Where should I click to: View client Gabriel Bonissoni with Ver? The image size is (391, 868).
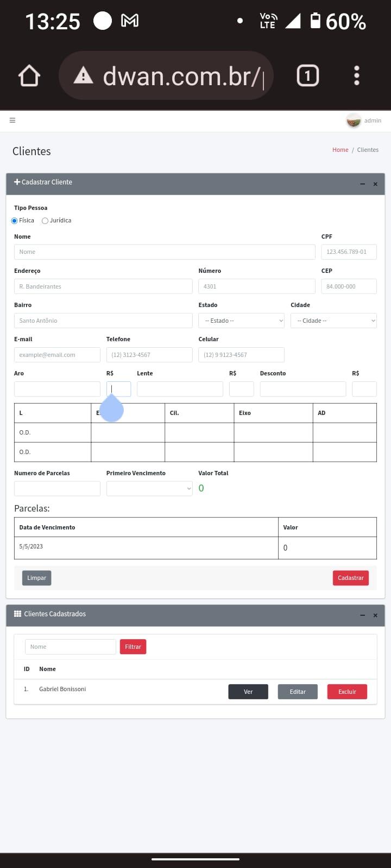click(248, 692)
